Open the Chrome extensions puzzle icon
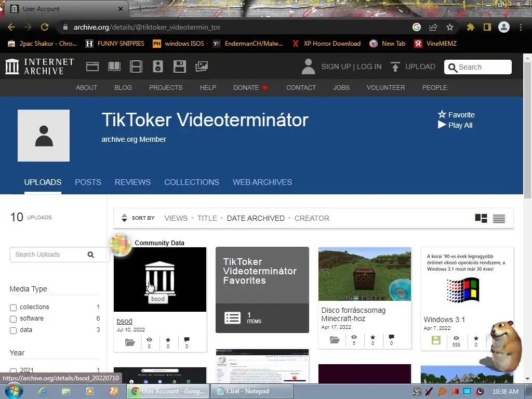 click(470, 27)
